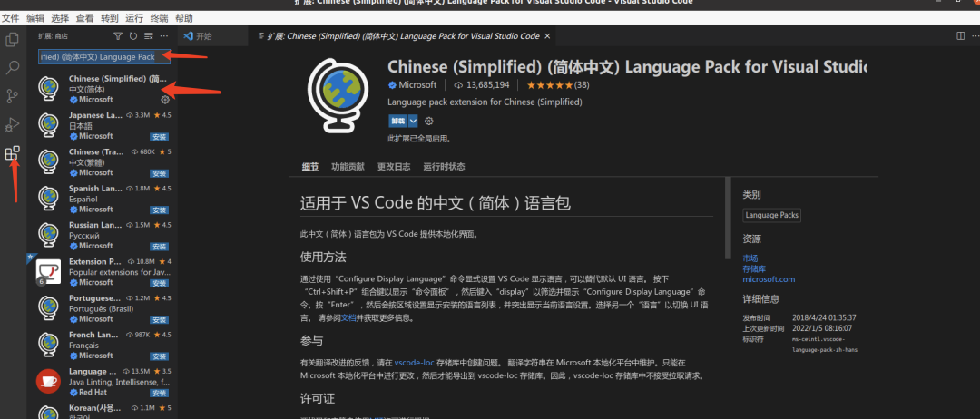Click the Language Packs category tag
Image resolution: width=980 pixels, height=419 pixels.
pyautogui.click(x=771, y=216)
